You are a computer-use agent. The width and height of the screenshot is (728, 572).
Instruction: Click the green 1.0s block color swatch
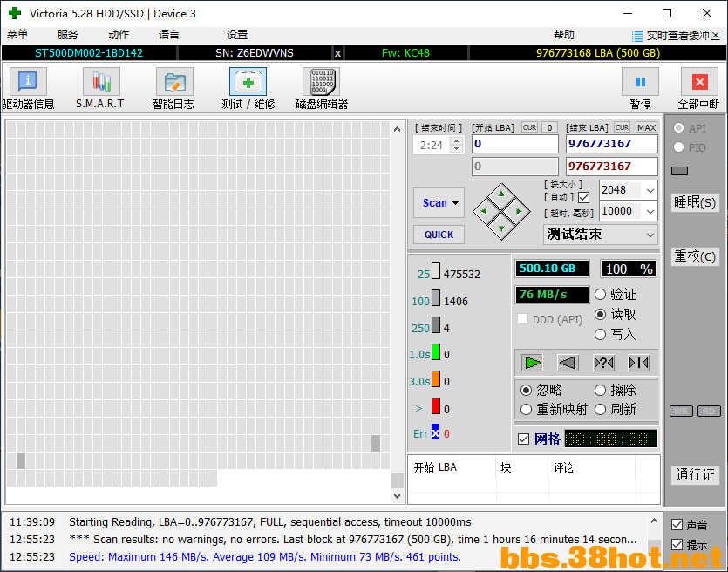tap(436, 352)
